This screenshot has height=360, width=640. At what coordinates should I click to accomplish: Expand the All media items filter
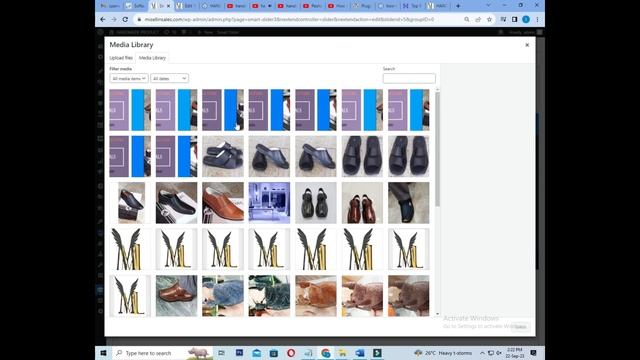pyautogui.click(x=129, y=78)
